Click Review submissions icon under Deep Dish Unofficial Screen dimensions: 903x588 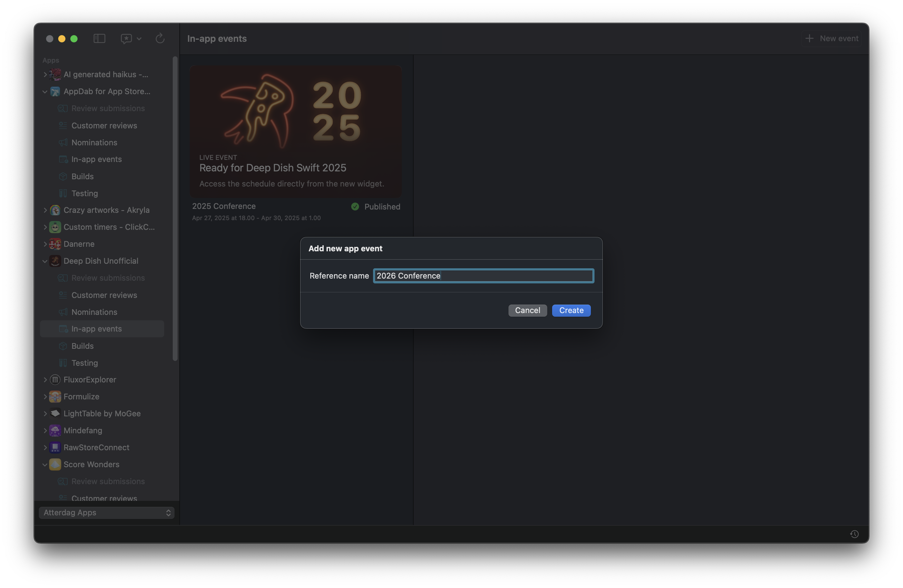(63, 278)
